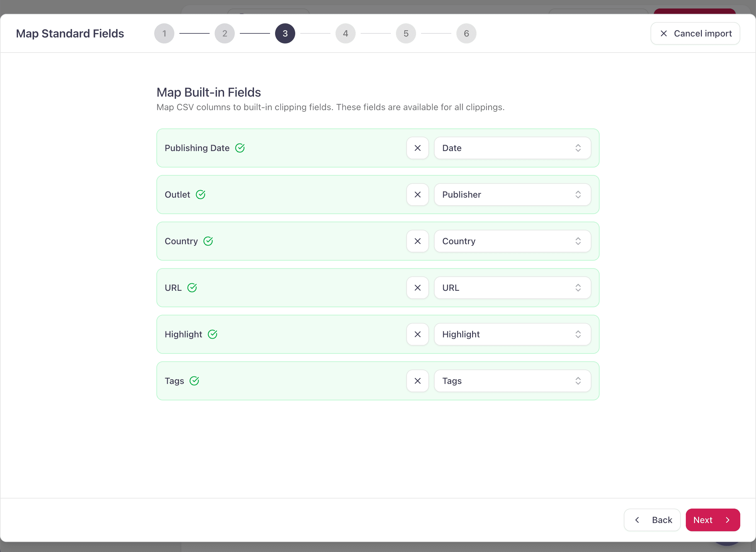Select step 1 in the progress stepper
This screenshot has height=552, width=756.
164,33
